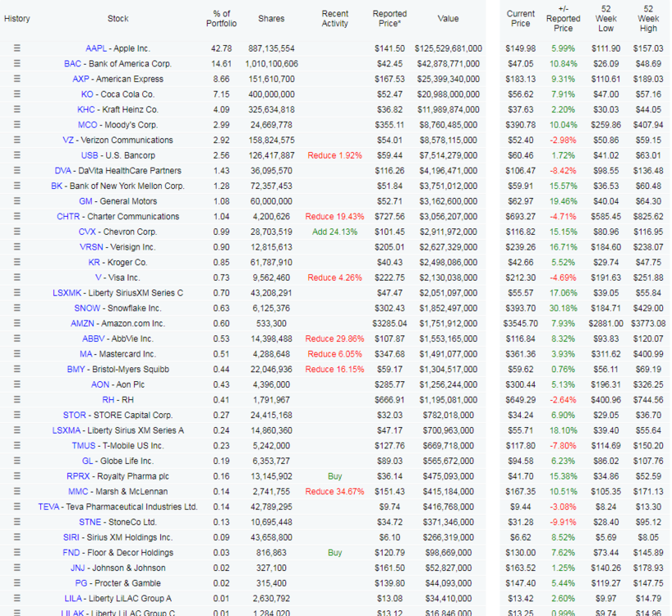The width and height of the screenshot is (672, 616).
Task: Open history icon for KR row
Action: [17, 262]
